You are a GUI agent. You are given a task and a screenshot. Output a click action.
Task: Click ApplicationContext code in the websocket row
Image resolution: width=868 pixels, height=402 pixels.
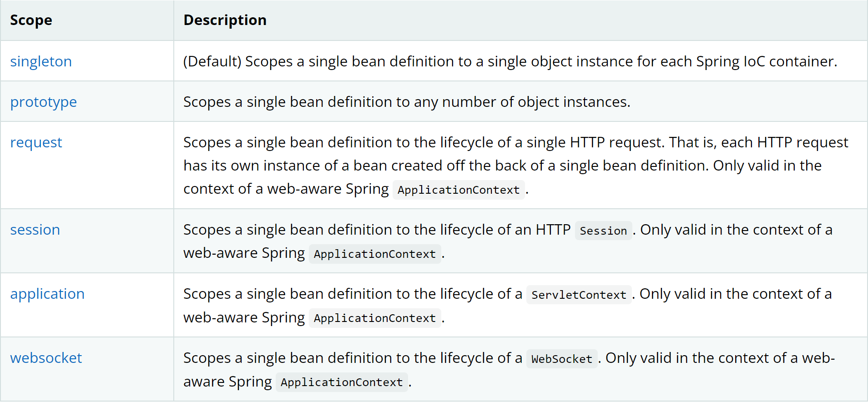point(341,382)
